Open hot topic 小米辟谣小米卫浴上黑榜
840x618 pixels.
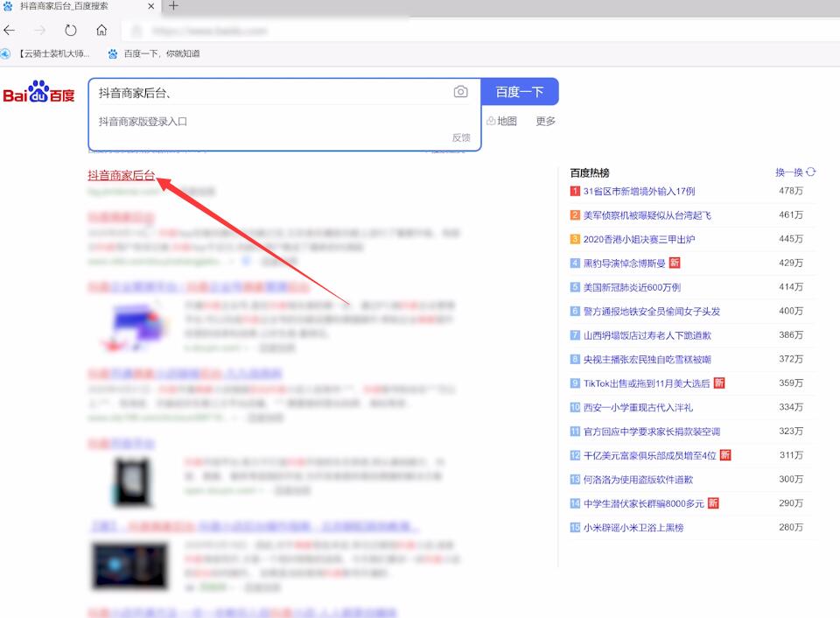click(x=633, y=528)
